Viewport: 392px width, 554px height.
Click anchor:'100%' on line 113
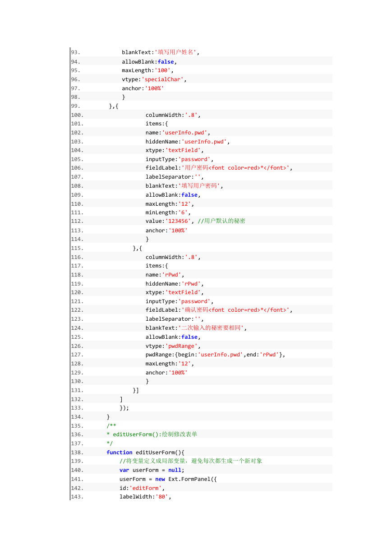click(166, 230)
